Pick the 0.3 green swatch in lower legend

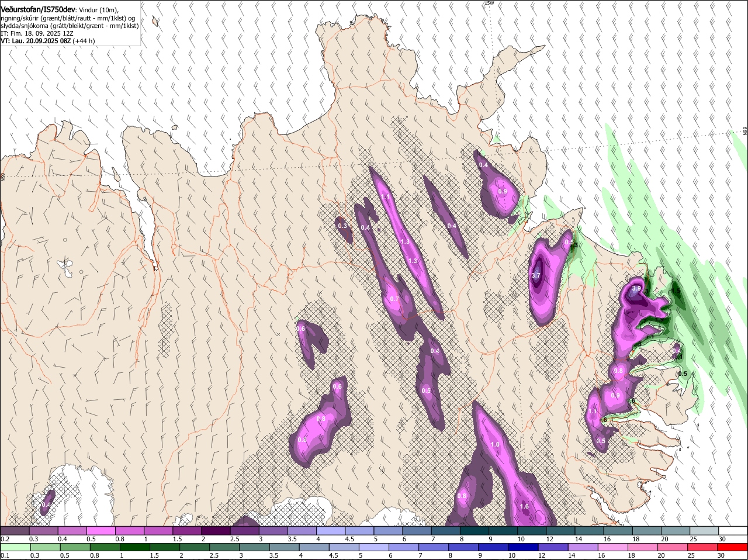pos(46,547)
